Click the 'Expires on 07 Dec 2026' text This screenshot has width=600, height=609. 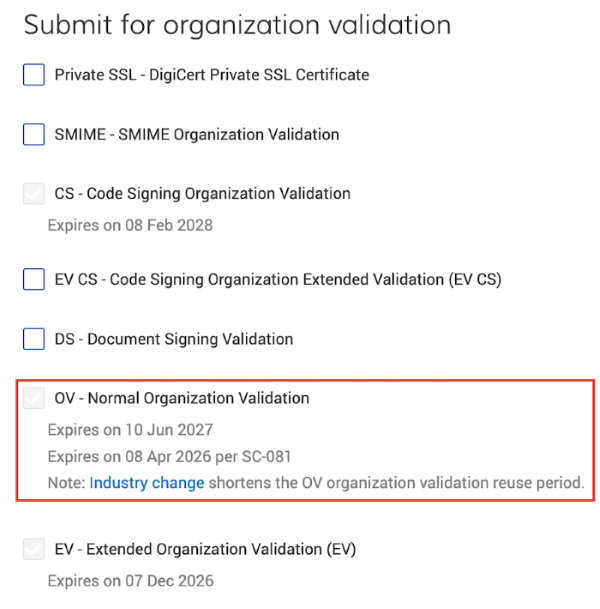pos(130,581)
